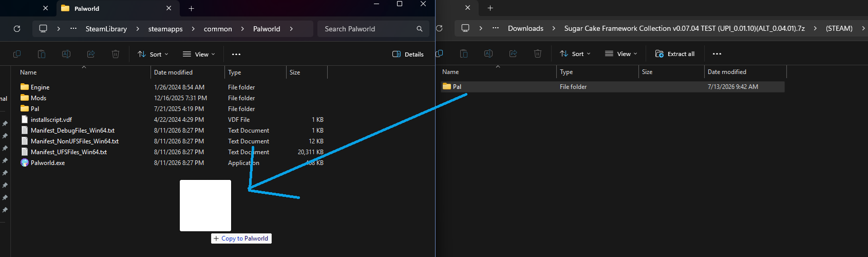Open a new tab in Downloads window
Image resolution: width=868 pixels, height=257 pixels.
pos(490,8)
